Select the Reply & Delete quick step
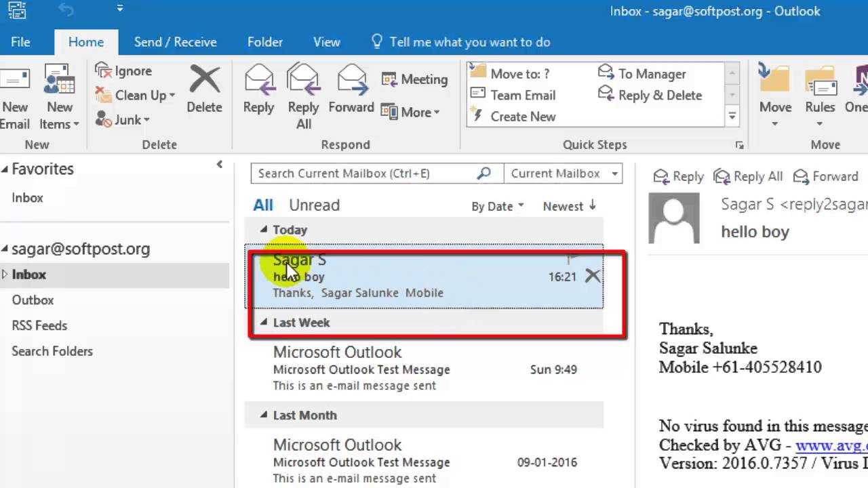The height and width of the screenshot is (488, 868). (x=650, y=95)
